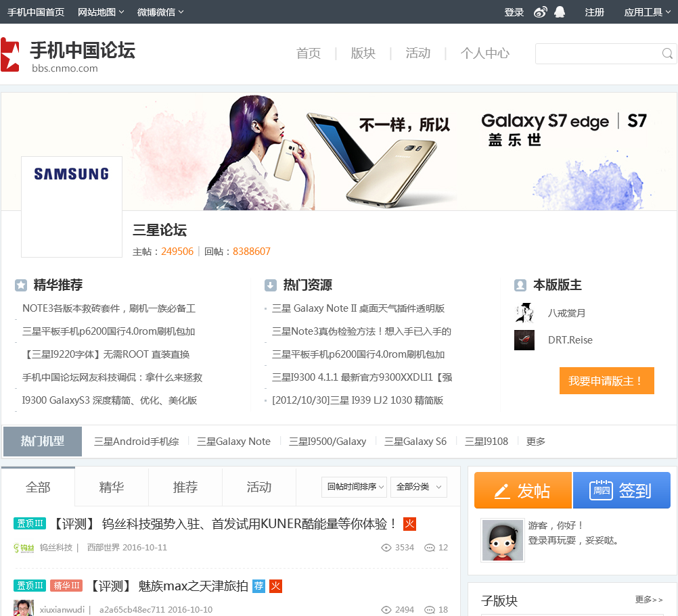
Task: Open 三星Note3真伪检验方法 resource
Action: 361,331
